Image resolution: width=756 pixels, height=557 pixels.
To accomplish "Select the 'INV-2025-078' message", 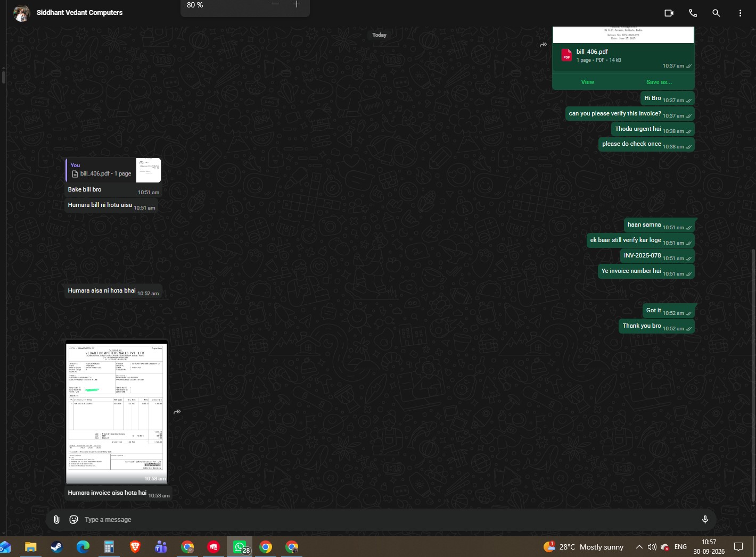I will point(657,256).
